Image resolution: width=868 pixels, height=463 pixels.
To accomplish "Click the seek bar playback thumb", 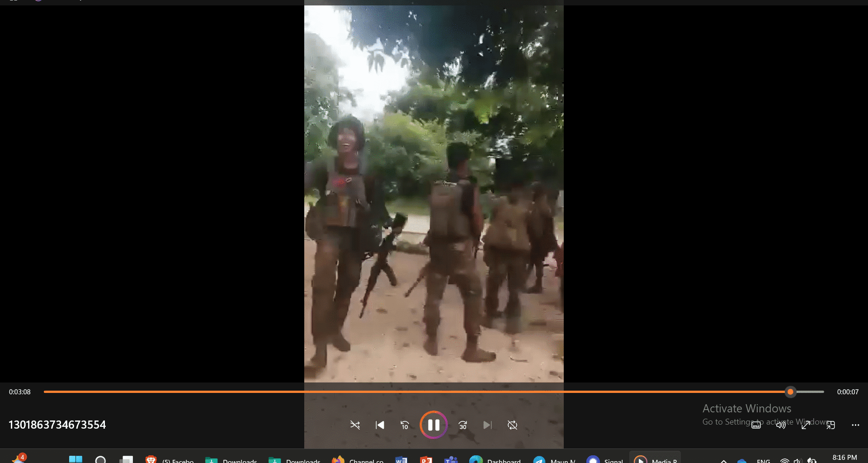I will [x=790, y=392].
